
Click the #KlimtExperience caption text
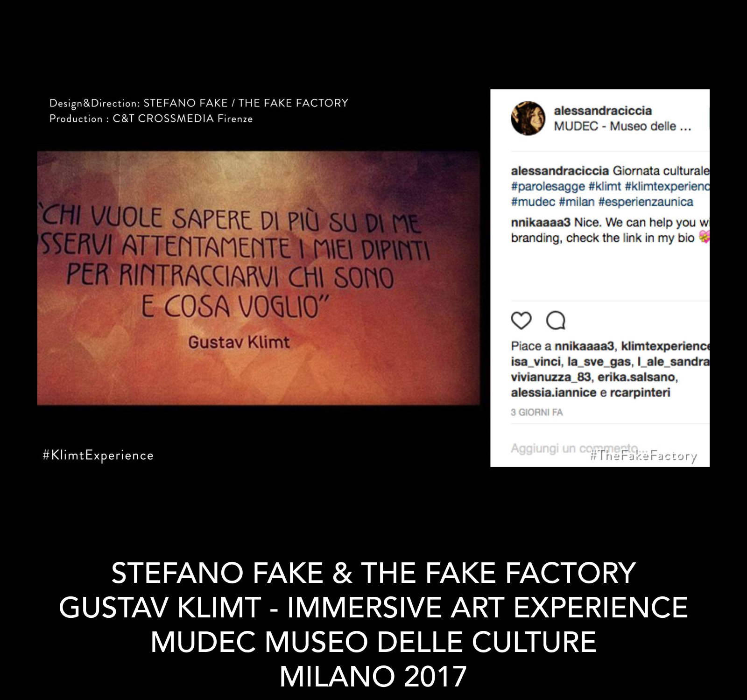click(x=98, y=455)
